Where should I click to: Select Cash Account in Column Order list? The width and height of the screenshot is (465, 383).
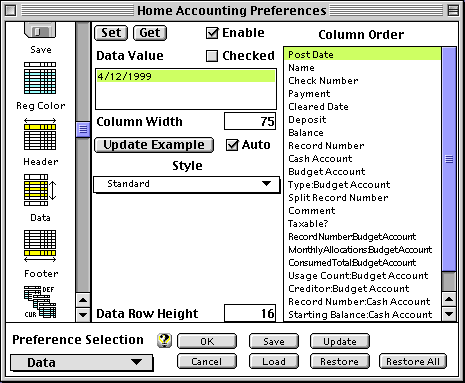(x=363, y=159)
